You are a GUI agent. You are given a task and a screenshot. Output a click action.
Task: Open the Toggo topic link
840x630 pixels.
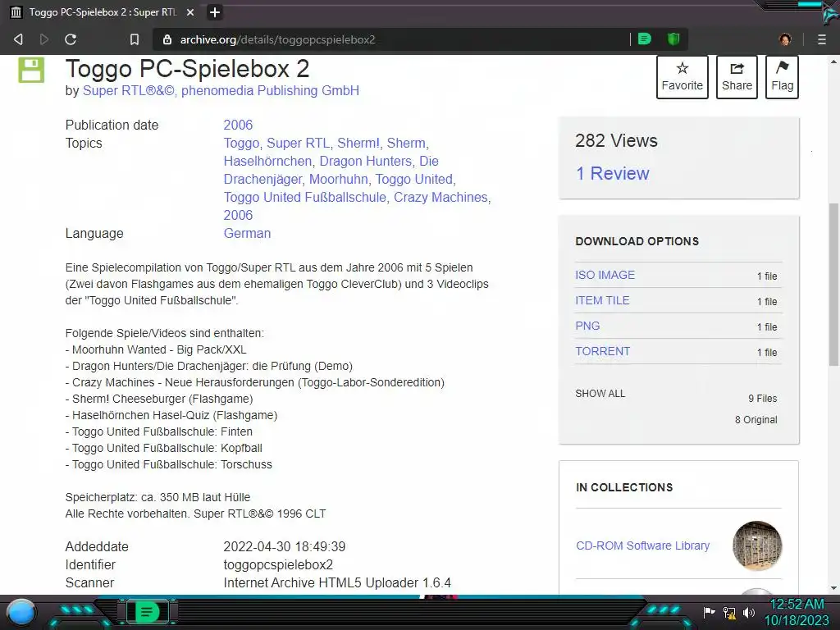click(x=241, y=143)
